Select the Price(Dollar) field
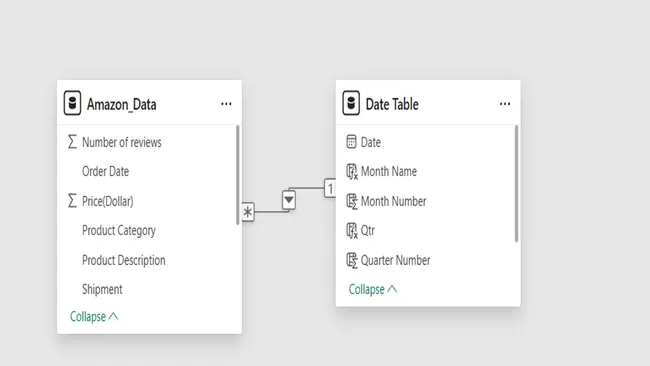The height and width of the screenshot is (366, 650). (x=108, y=201)
